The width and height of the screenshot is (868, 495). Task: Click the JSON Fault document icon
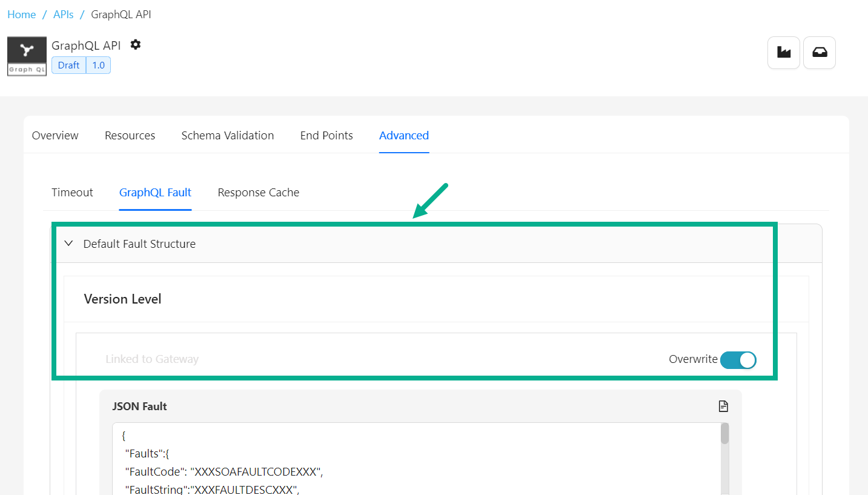[723, 406]
